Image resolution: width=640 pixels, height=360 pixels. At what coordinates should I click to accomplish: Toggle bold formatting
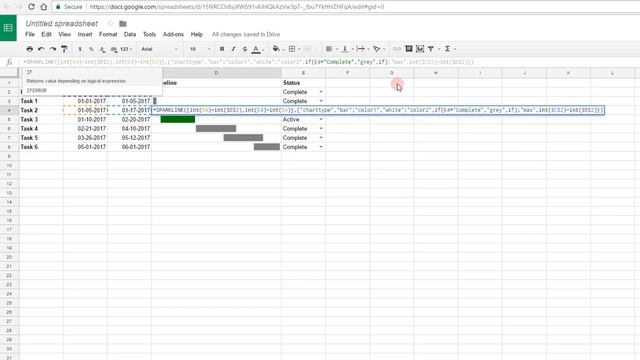point(222,49)
